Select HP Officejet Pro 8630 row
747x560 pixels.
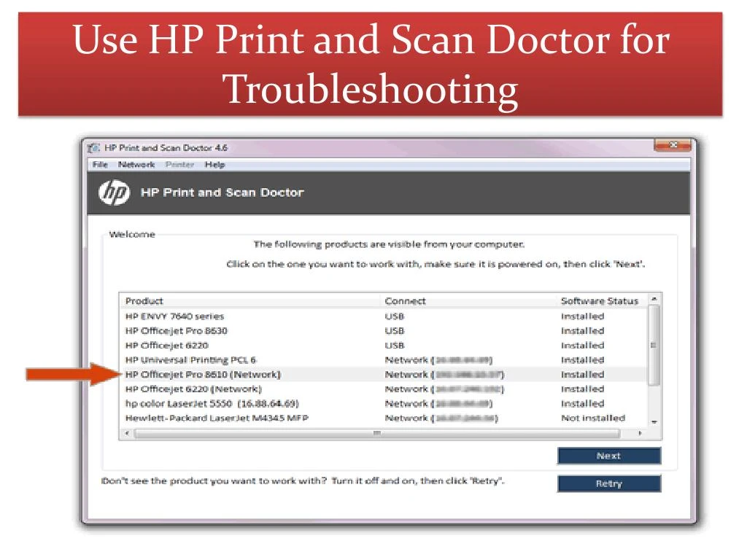(x=384, y=330)
